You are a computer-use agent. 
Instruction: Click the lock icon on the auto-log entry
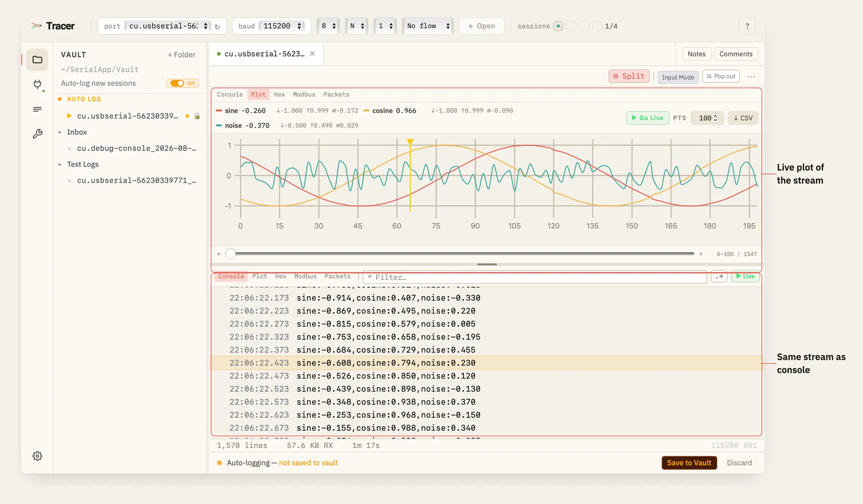point(197,116)
